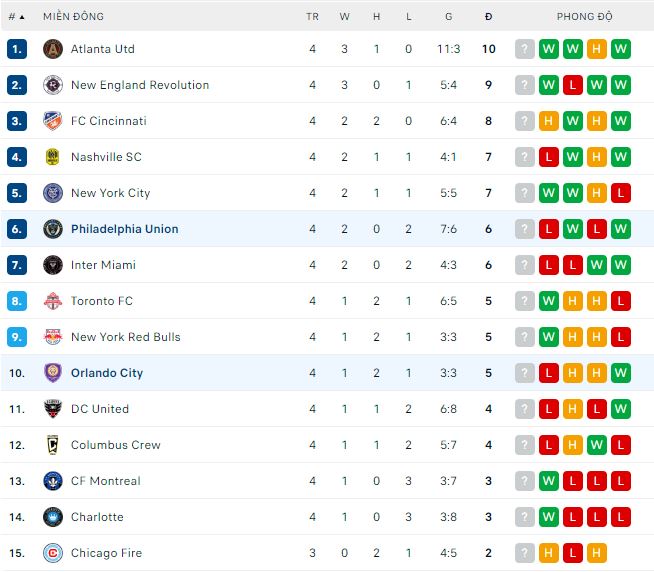The width and height of the screenshot is (654, 572).
Task: Click the Inter Miami team logo
Action: click(53, 265)
